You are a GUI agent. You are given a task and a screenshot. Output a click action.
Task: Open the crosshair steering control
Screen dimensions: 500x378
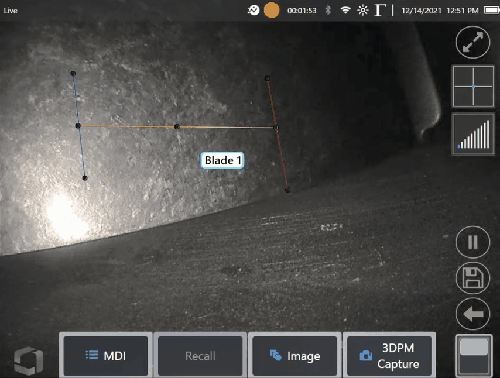pyautogui.click(x=473, y=86)
